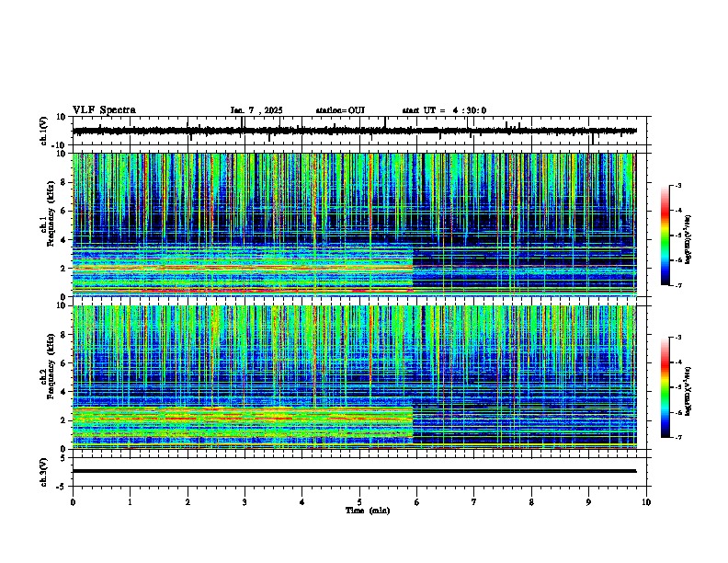Click the ch.2 colorbar "log(PSD)" units label
Image resolution: width=728 pixels, height=563 pixels.
[x=688, y=390]
